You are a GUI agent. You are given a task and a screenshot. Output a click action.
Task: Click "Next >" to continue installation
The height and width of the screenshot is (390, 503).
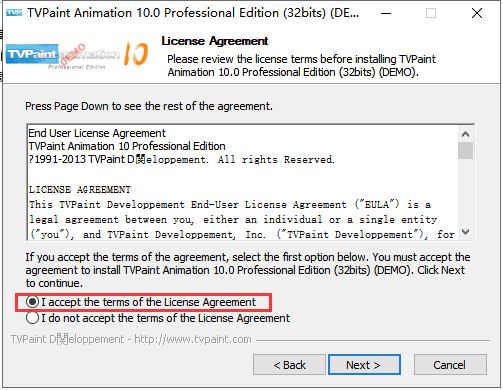(x=364, y=365)
